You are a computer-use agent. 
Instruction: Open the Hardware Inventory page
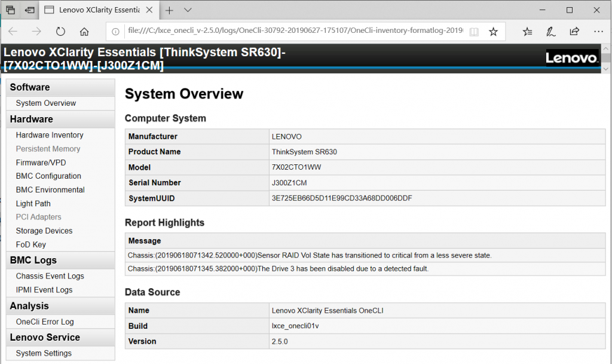(x=50, y=135)
